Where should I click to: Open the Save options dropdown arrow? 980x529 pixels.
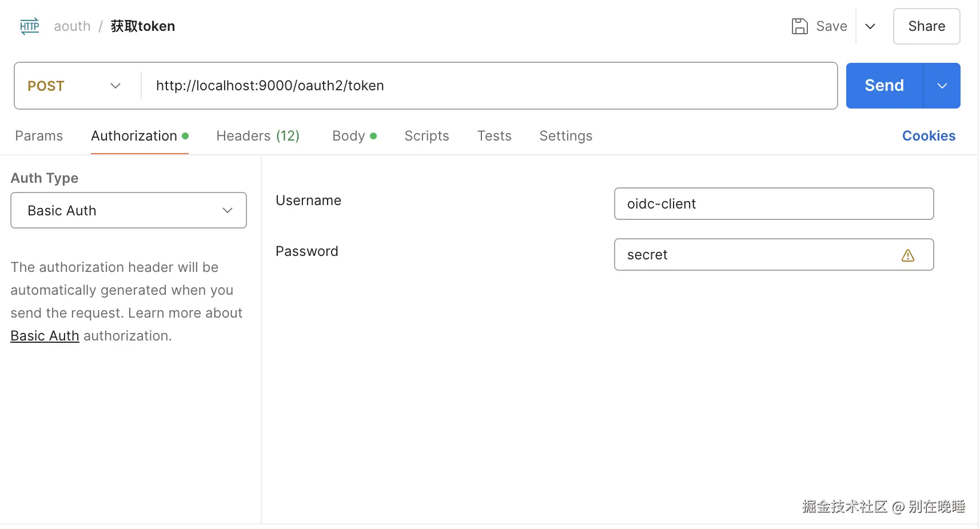870,26
